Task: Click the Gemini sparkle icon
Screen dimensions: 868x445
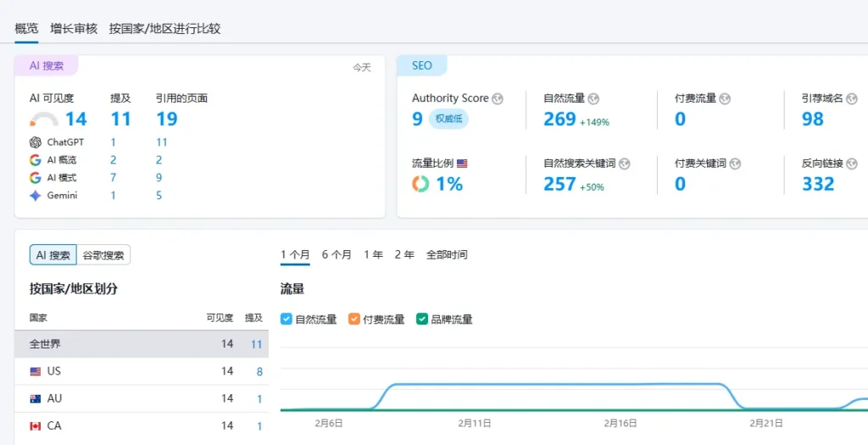Action: point(36,196)
